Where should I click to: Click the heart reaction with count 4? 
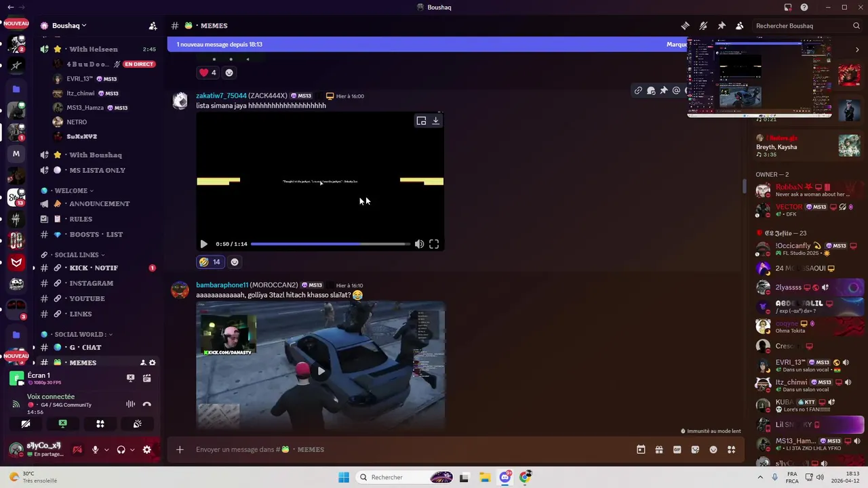tap(208, 73)
